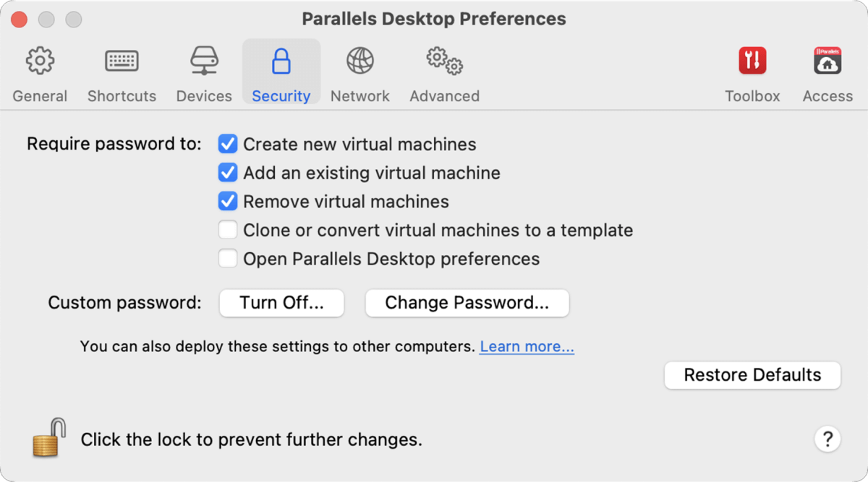This screenshot has height=482, width=868.
Task: Enable password for cloning virtual machines
Action: pyautogui.click(x=227, y=230)
